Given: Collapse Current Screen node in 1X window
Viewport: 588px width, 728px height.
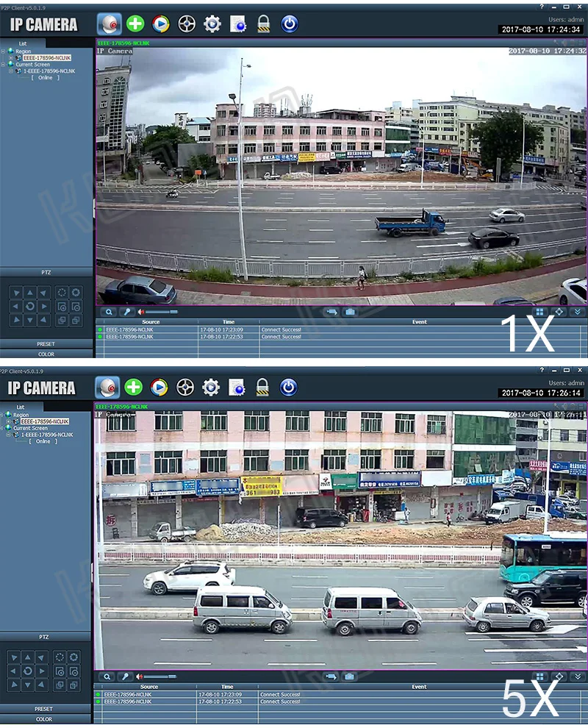Looking at the screenshot, I should (x=3, y=65).
